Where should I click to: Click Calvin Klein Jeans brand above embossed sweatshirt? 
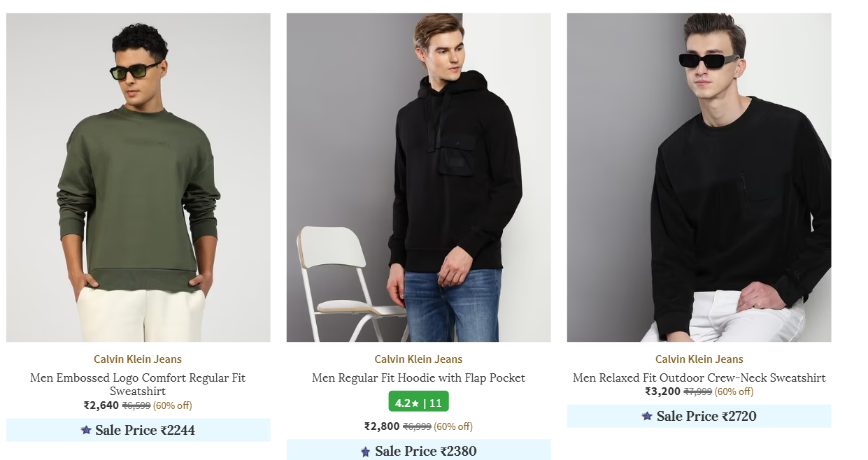coord(138,359)
